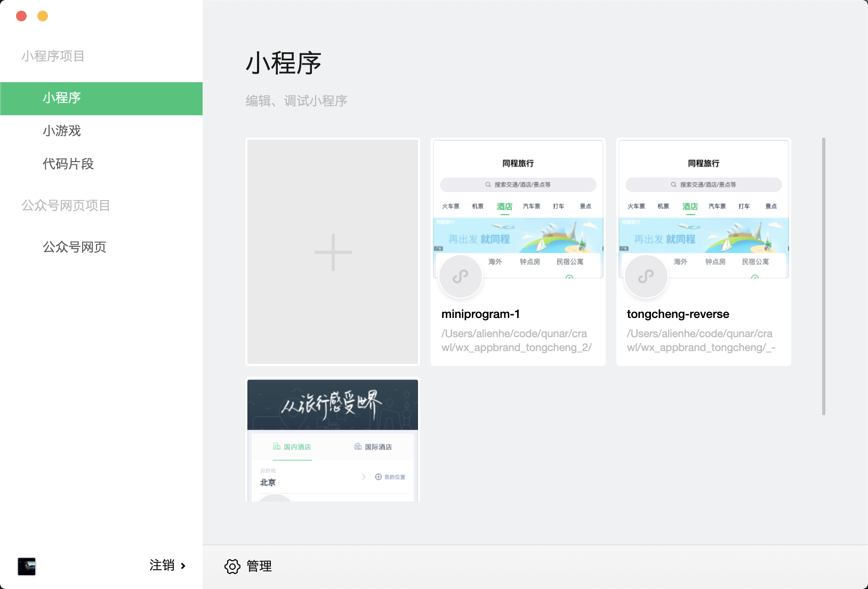Screen dimensions: 868x589
Task: Click the gear icon beside 管理
Action: (232, 566)
